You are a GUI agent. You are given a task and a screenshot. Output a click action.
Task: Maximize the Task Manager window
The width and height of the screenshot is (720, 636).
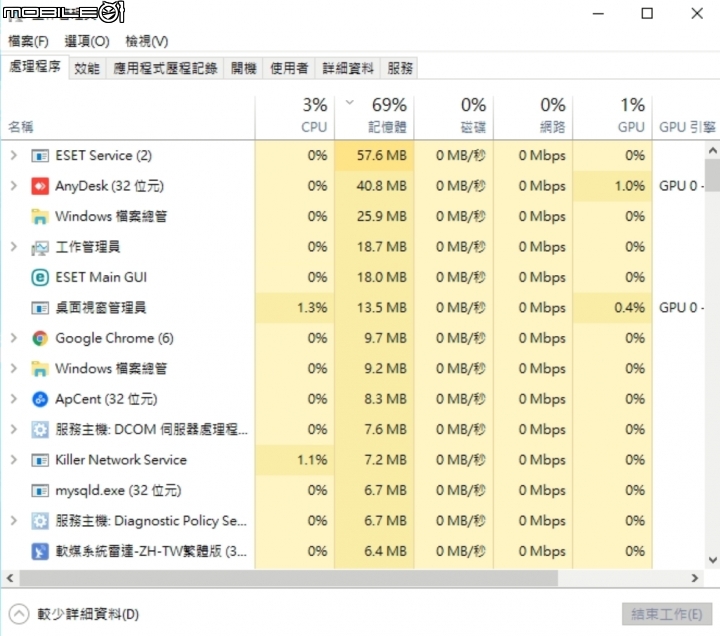(647, 13)
